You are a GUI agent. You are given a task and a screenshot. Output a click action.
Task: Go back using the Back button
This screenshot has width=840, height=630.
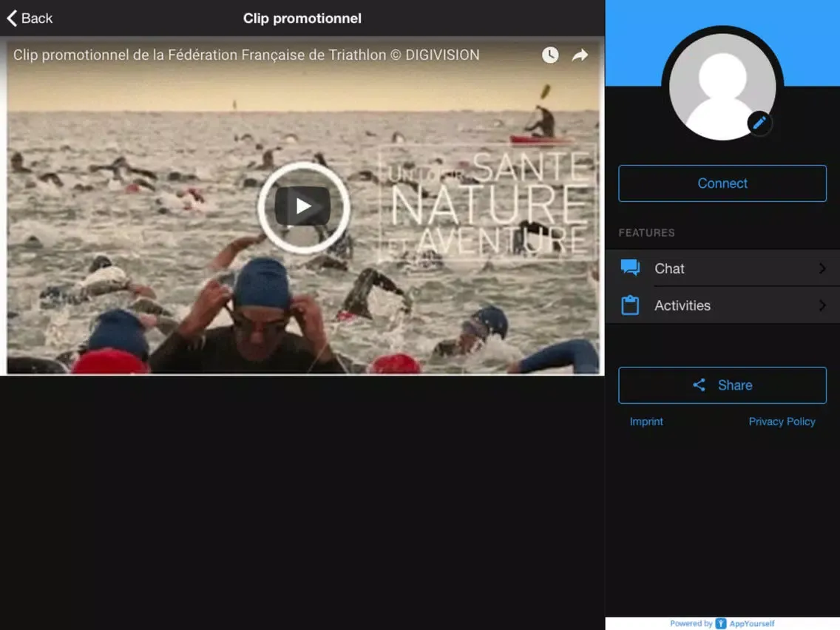click(x=30, y=18)
